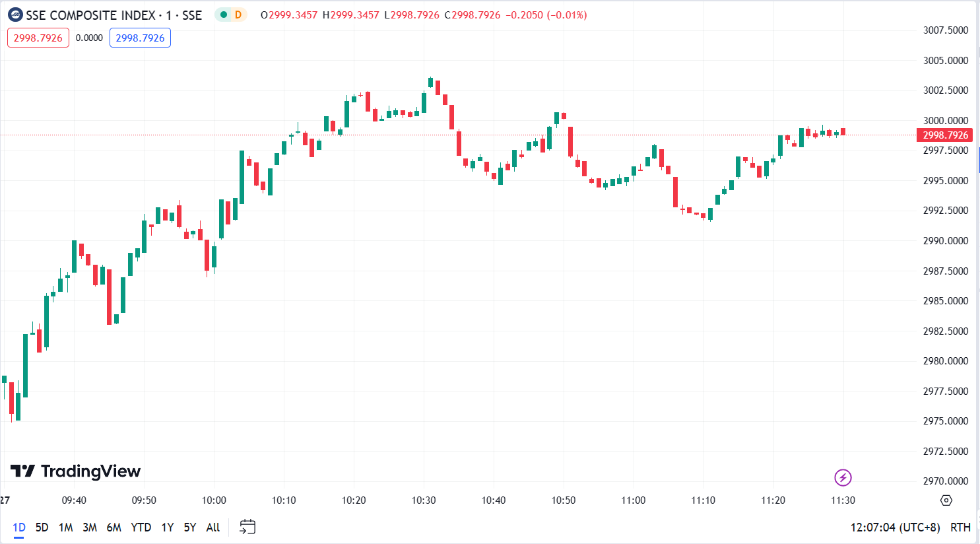Switch to the 5D date range
The width and height of the screenshot is (980, 544).
[x=42, y=527]
